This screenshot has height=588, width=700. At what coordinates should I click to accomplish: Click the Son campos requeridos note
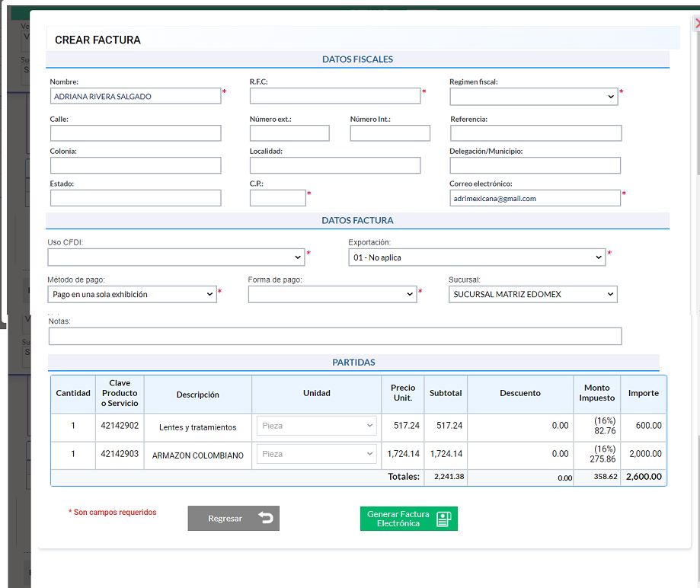pyautogui.click(x=113, y=512)
